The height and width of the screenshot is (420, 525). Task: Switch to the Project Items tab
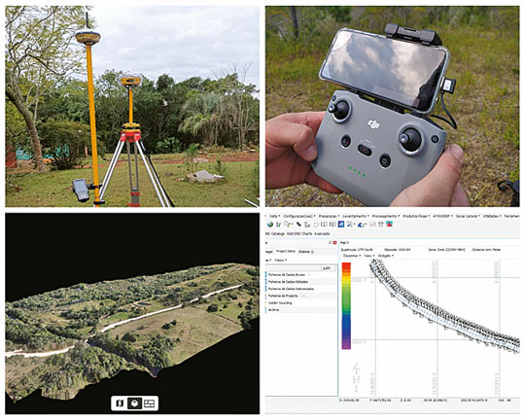pyautogui.click(x=286, y=251)
